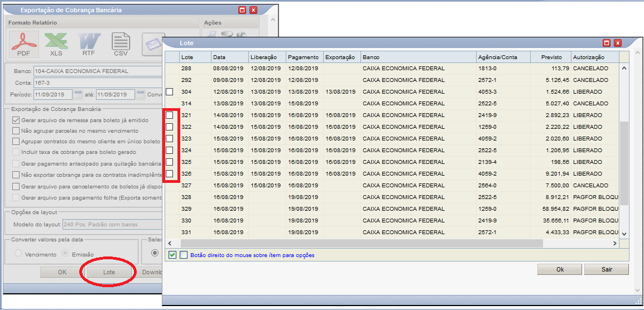Enable 'Não agrupar parcelas no mesmo vencimento'

click(16, 131)
